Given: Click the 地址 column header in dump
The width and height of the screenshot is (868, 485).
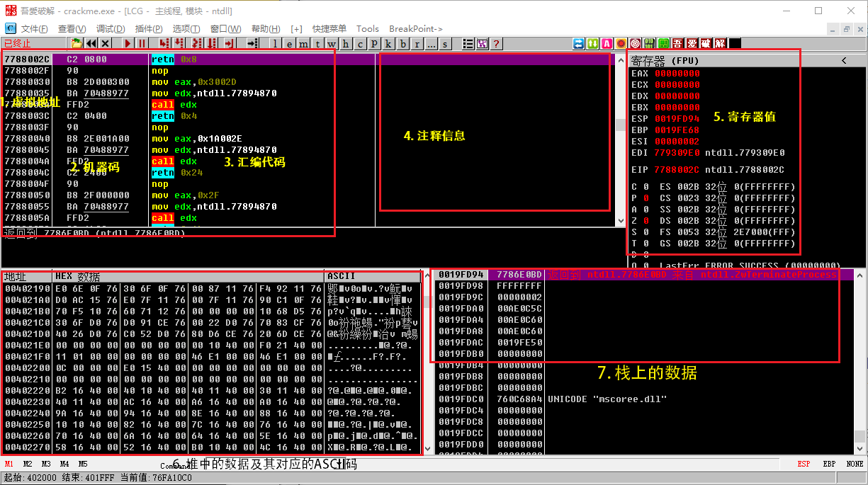Looking at the screenshot, I should coord(26,276).
